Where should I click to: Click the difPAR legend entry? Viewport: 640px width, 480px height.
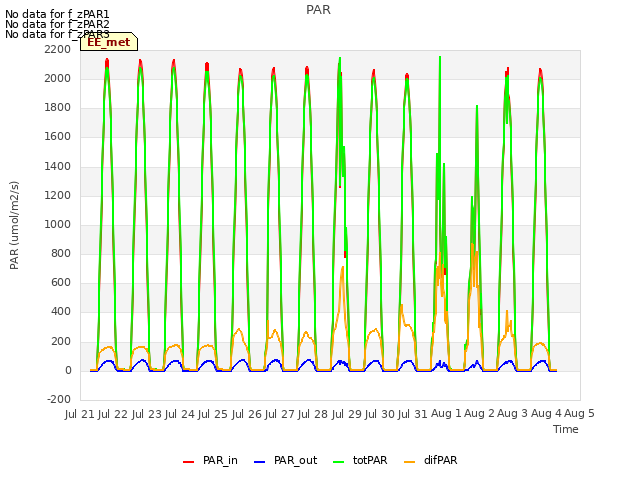click(431, 460)
